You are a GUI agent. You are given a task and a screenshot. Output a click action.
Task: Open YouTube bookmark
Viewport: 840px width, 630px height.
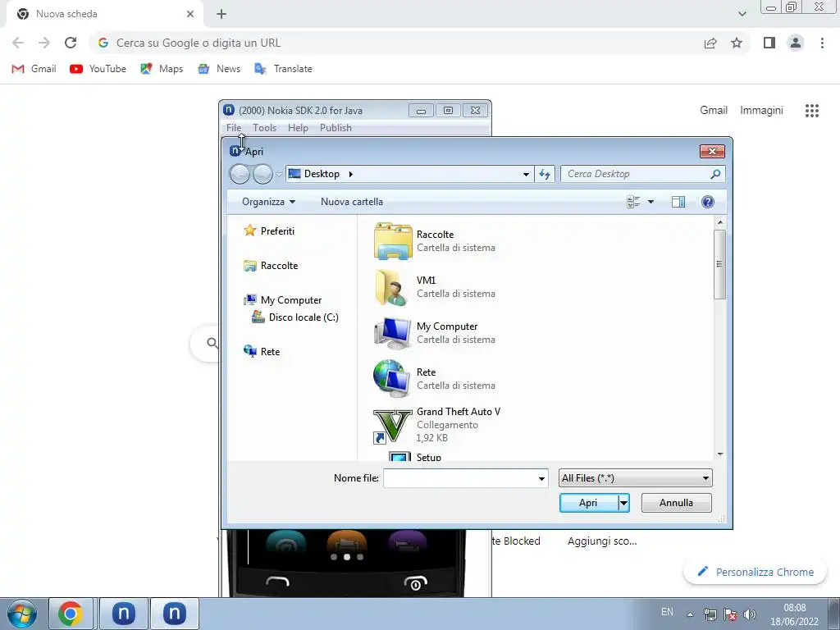point(98,69)
